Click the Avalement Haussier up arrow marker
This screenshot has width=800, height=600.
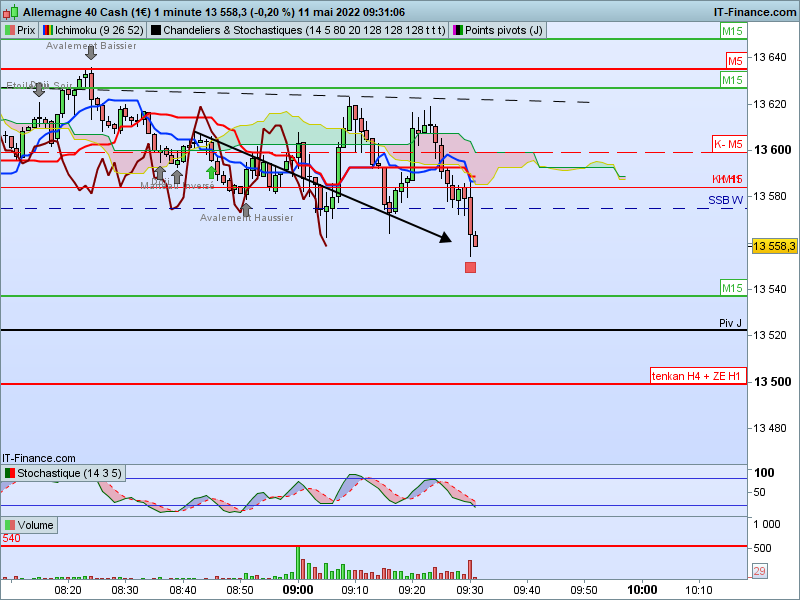[x=246, y=209]
